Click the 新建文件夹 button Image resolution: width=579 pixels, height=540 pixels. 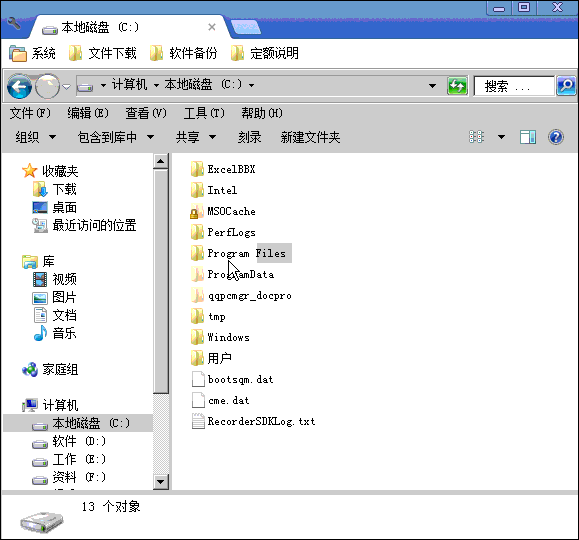(x=310, y=137)
